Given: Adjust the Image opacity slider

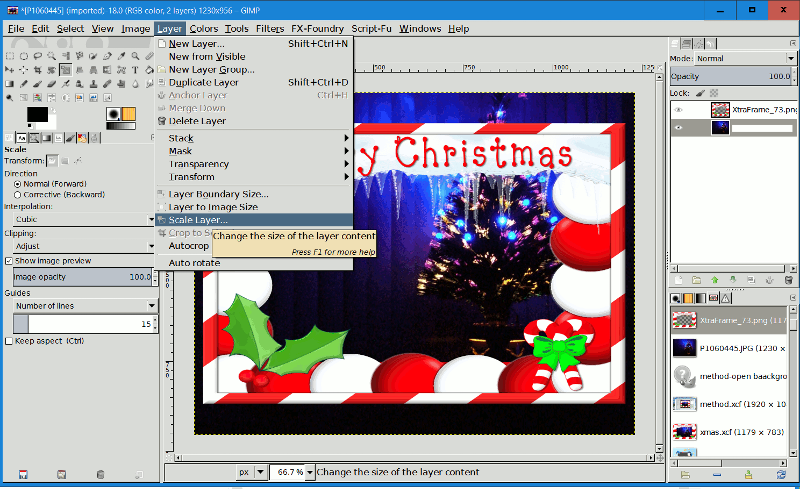Looking at the screenshot, I should 83,277.
